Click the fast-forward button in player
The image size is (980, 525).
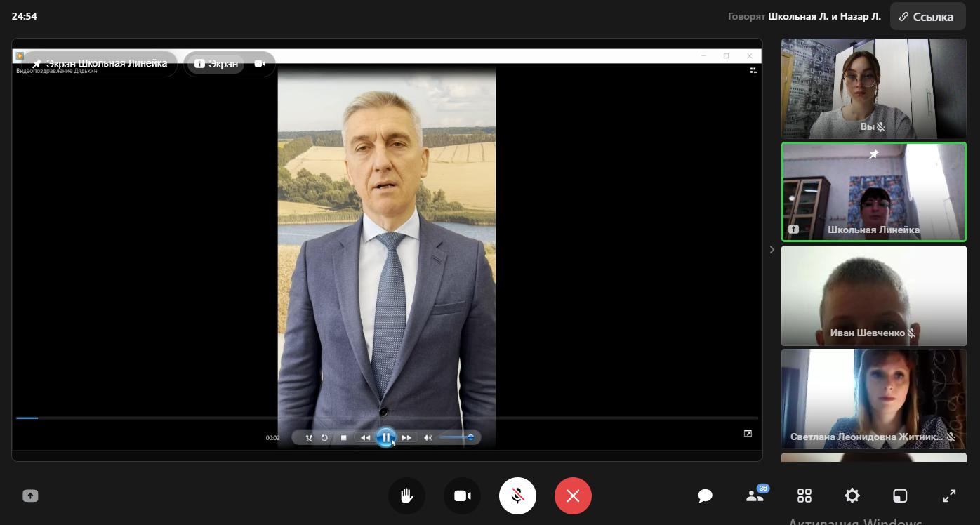coord(406,438)
